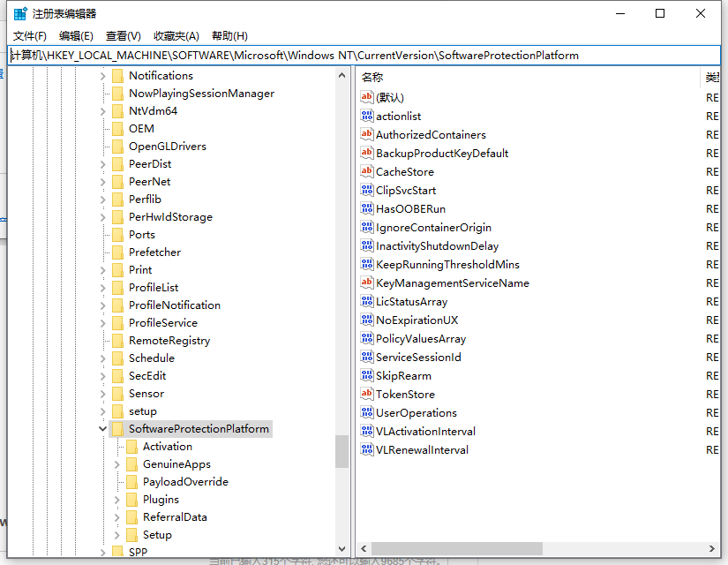
Task: Click the binary icon next to SkipRearm
Action: pos(367,375)
